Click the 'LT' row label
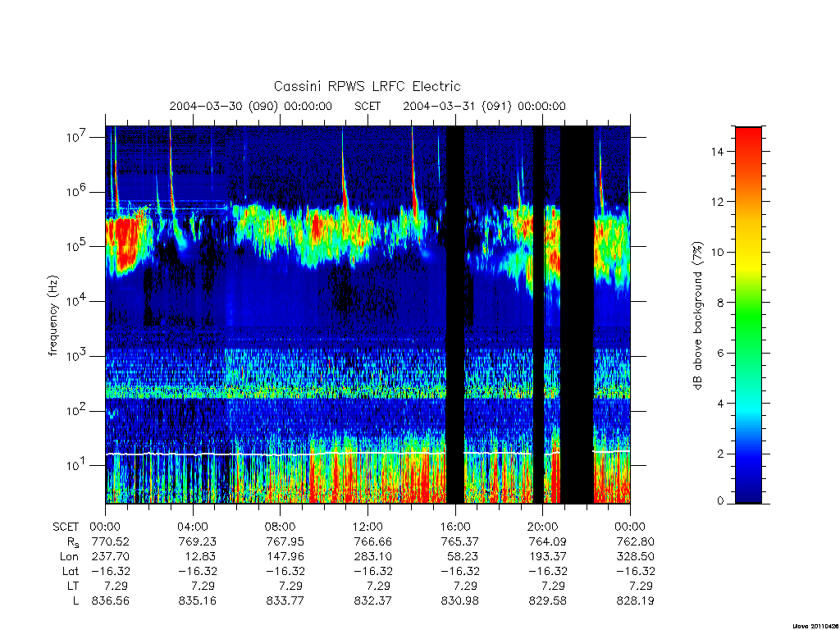840x630 pixels. click(x=73, y=586)
